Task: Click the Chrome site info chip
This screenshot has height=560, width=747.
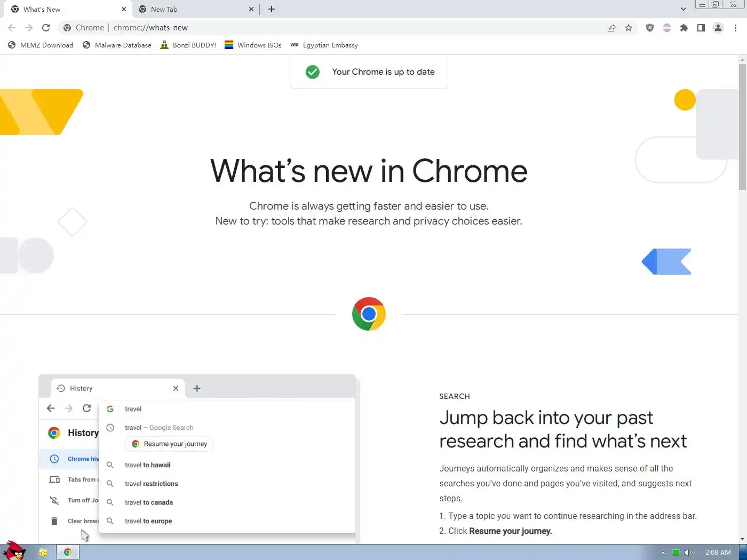Action: click(x=84, y=28)
